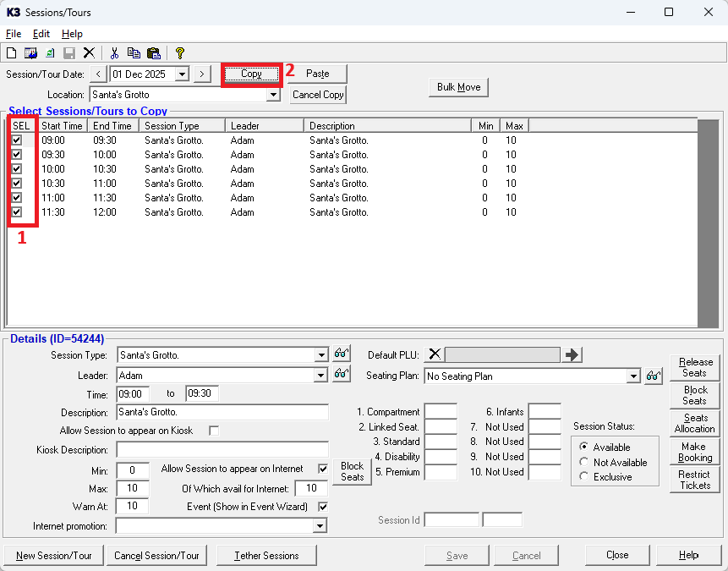Image resolution: width=728 pixels, height=571 pixels.
Task: Click the arrow icon beside Default PLU
Action: tap(572, 354)
